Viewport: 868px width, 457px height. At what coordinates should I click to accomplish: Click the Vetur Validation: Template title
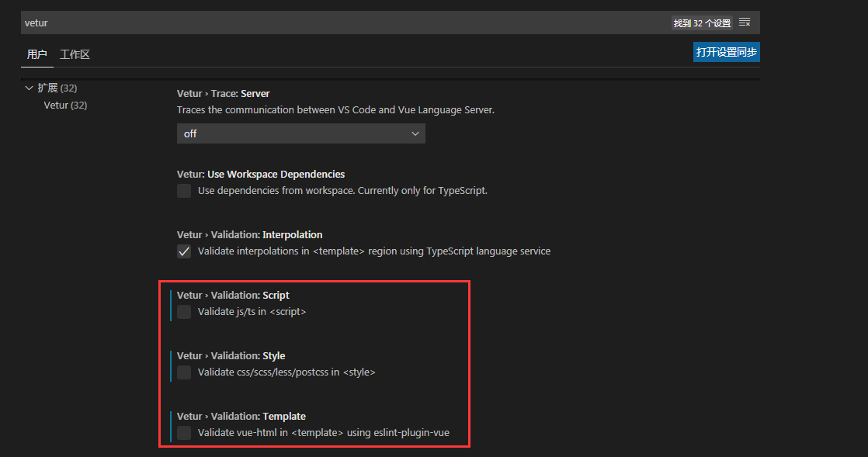pyautogui.click(x=241, y=416)
